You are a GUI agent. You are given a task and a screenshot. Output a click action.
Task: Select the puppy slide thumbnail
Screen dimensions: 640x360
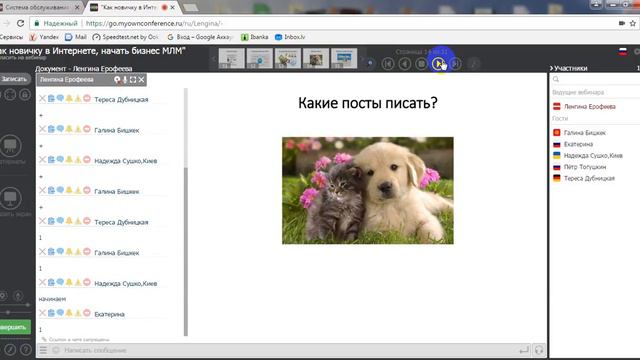316,58
